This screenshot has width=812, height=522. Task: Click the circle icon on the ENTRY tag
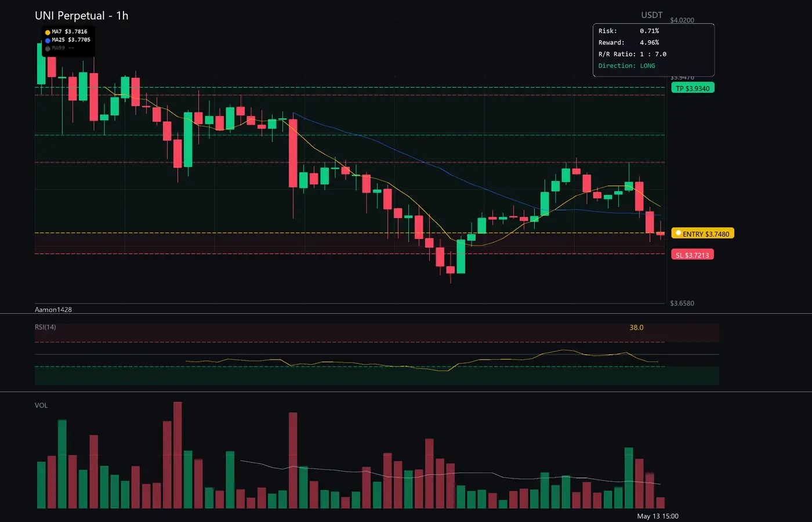(678, 233)
